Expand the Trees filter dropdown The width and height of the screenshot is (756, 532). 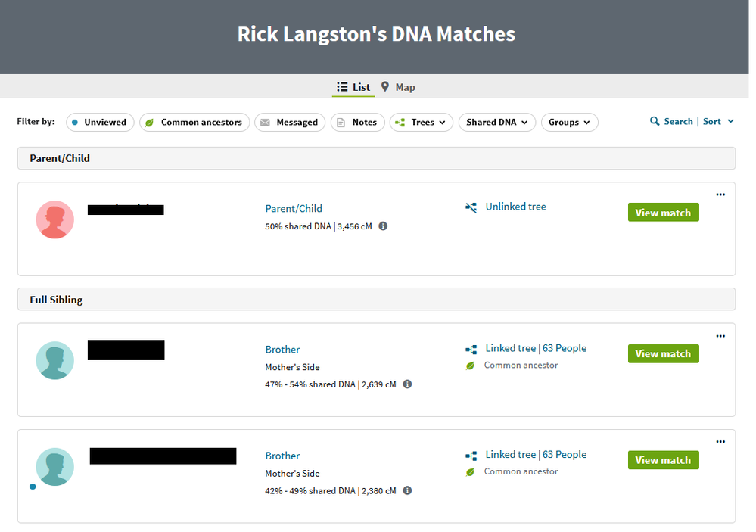422,122
